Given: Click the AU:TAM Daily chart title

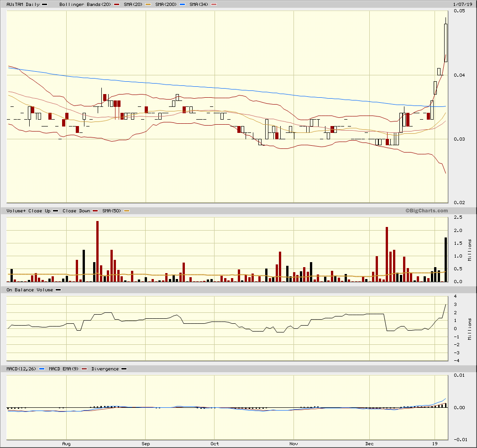Looking at the screenshot, I should pos(23,4).
